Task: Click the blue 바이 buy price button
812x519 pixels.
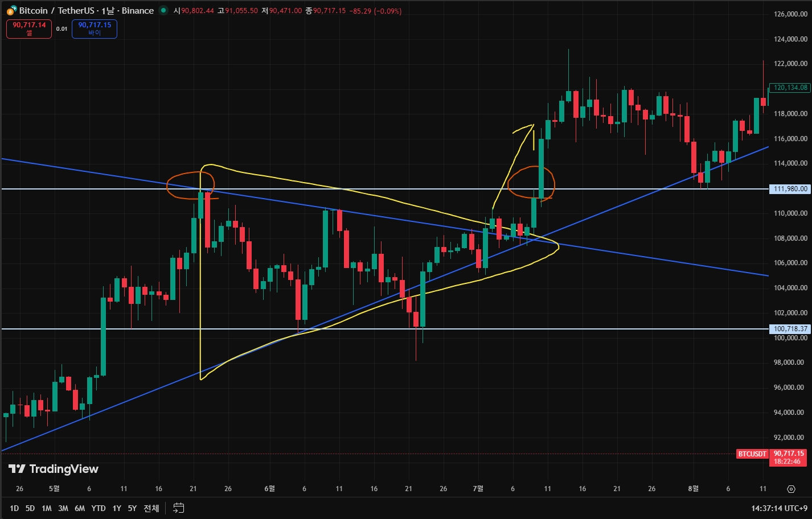Action: [95, 29]
